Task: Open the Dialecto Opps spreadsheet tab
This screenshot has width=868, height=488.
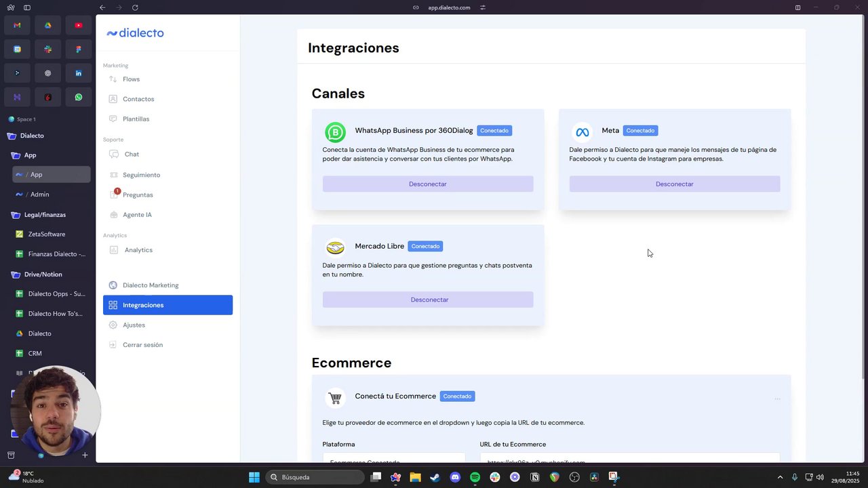Action: (x=52, y=294)
